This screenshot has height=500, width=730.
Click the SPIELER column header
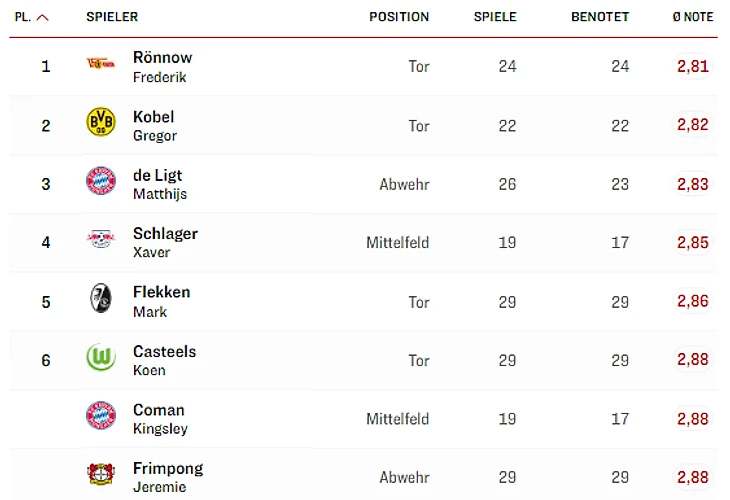point(112,17)
